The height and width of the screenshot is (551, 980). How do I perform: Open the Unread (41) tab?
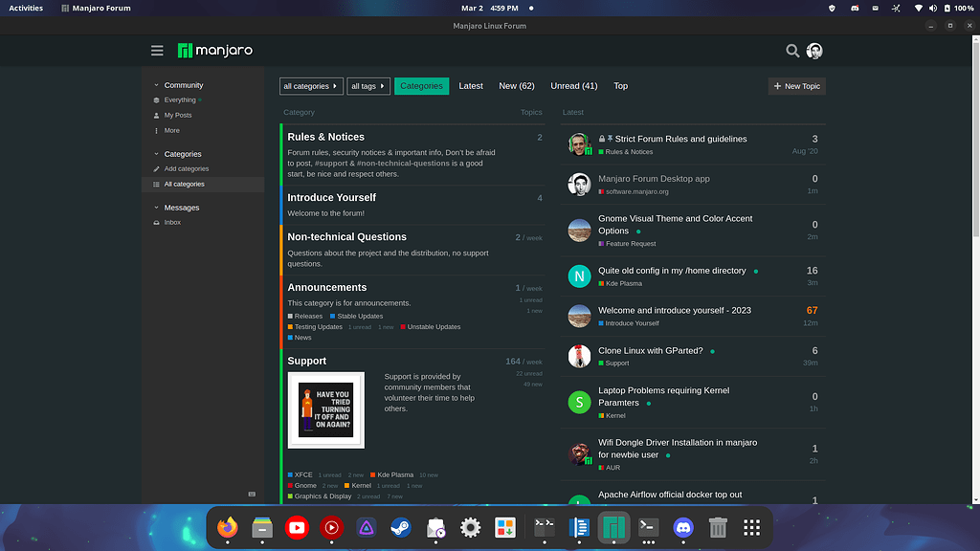click(573, 85)
